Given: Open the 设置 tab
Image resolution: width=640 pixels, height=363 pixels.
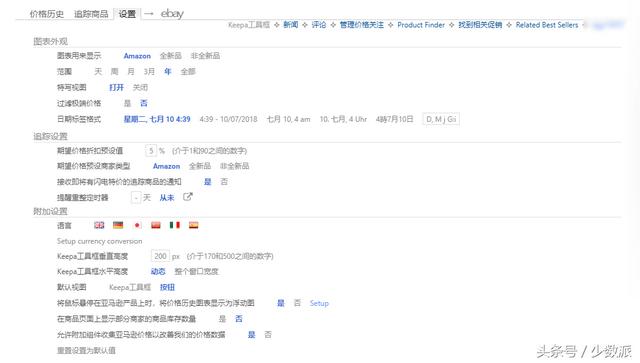Looking at the screenshot, I should (x=127, y=14).
